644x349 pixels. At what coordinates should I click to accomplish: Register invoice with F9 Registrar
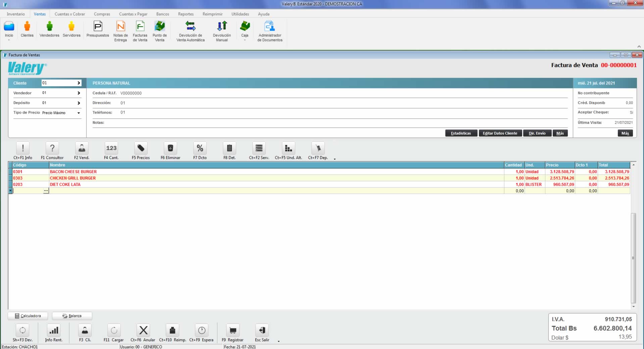click(x=233, y=330)
